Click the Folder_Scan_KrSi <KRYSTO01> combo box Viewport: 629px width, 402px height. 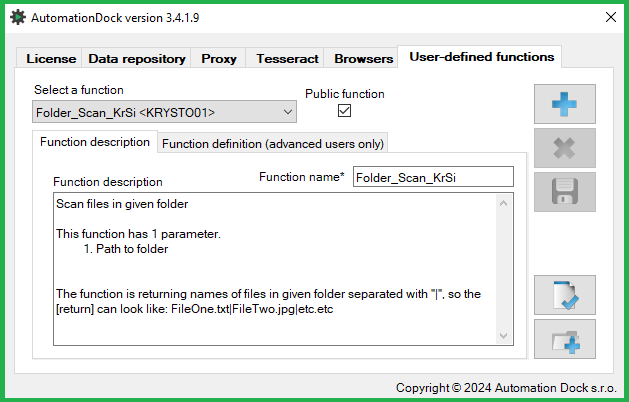pyautogui.click(x=164, y=112)
